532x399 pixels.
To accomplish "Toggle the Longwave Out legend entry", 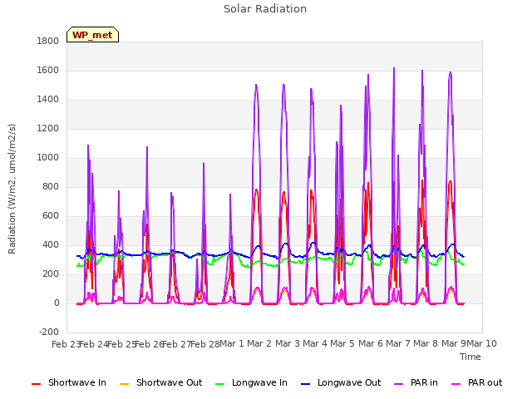I will tap(341, 382).
